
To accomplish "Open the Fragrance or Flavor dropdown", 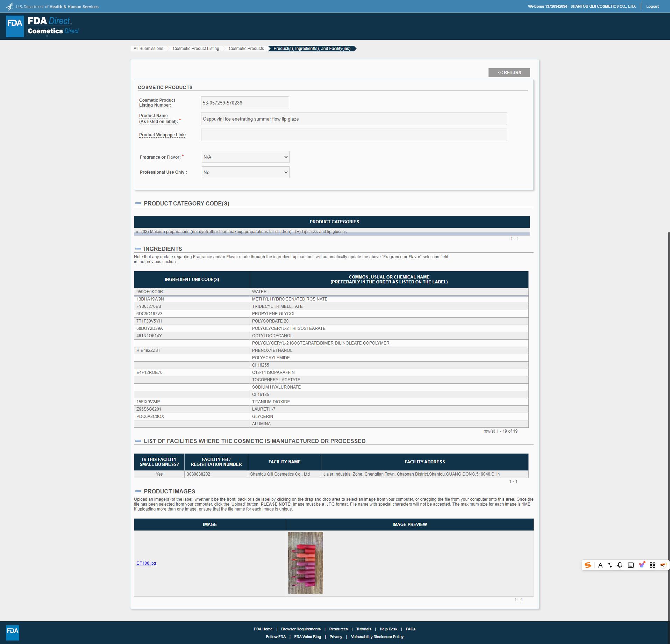I will pyautogui.click(x=245, y=157).
